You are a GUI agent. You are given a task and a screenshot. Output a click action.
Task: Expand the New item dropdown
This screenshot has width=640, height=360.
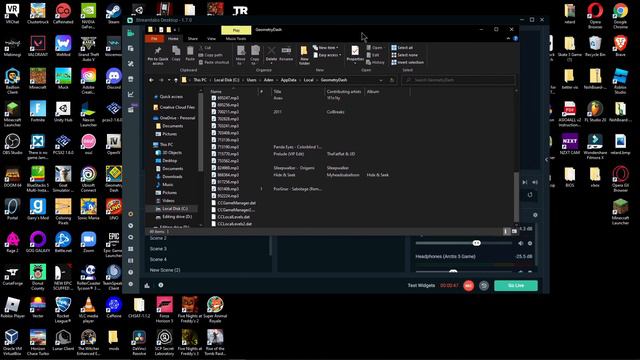pos(326,48)
